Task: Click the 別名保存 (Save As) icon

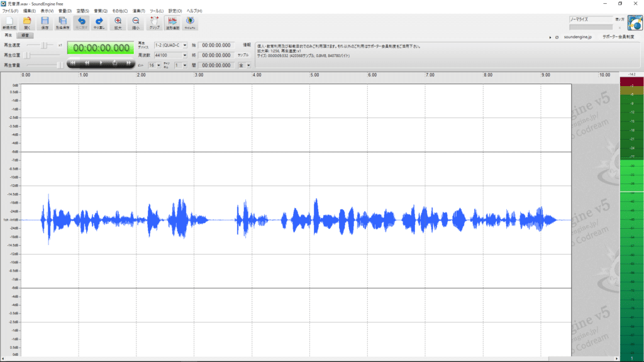Action: [63, 23]
